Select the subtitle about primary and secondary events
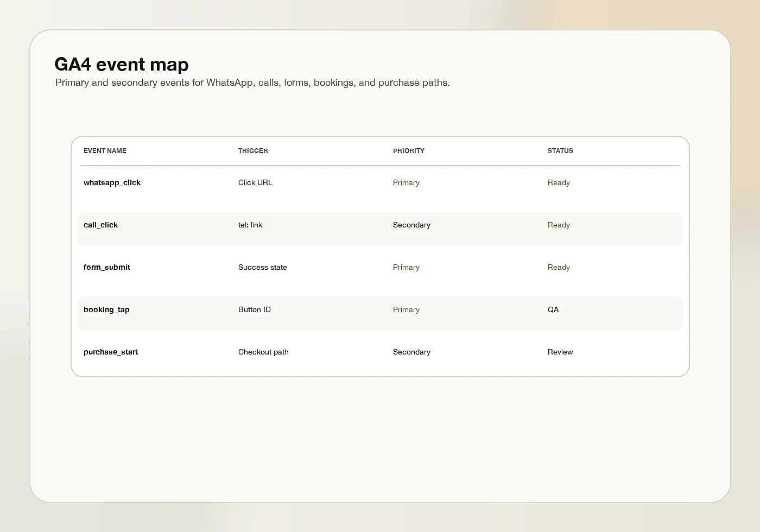This screenshot has height=532, width=760. [252, 83]
